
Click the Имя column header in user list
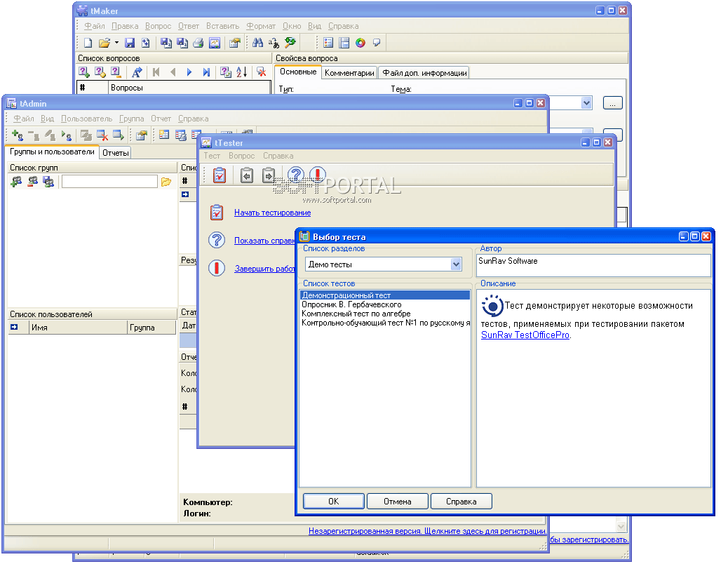[78, 328]
